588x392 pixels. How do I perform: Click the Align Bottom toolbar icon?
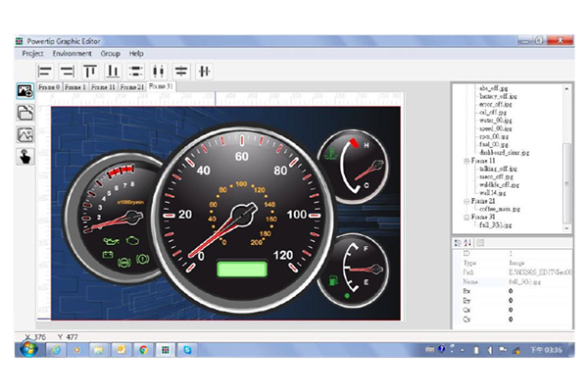tap(113, 72)
